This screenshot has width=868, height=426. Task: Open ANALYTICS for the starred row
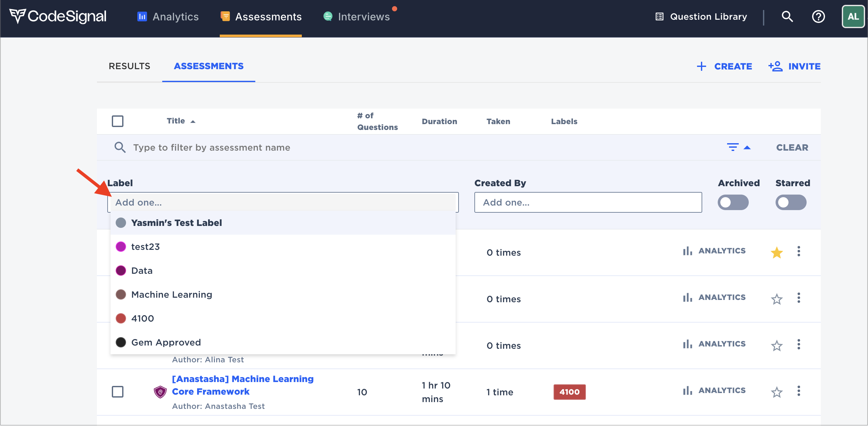click(714, 250)
